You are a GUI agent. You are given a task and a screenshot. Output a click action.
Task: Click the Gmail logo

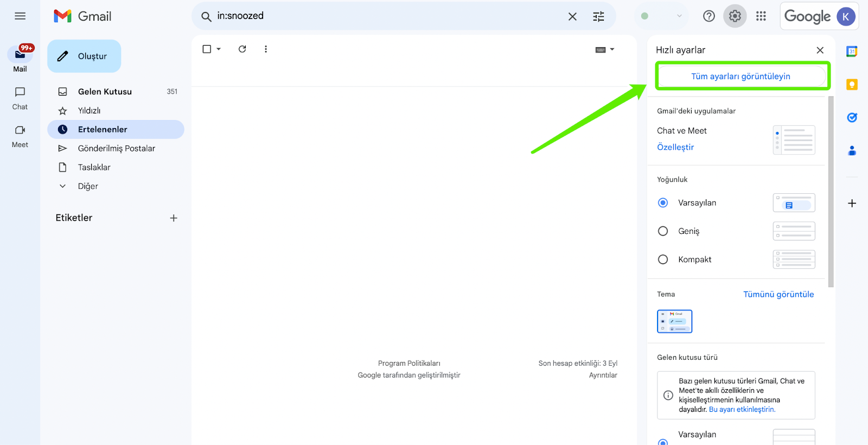click(x=82, y=16)
